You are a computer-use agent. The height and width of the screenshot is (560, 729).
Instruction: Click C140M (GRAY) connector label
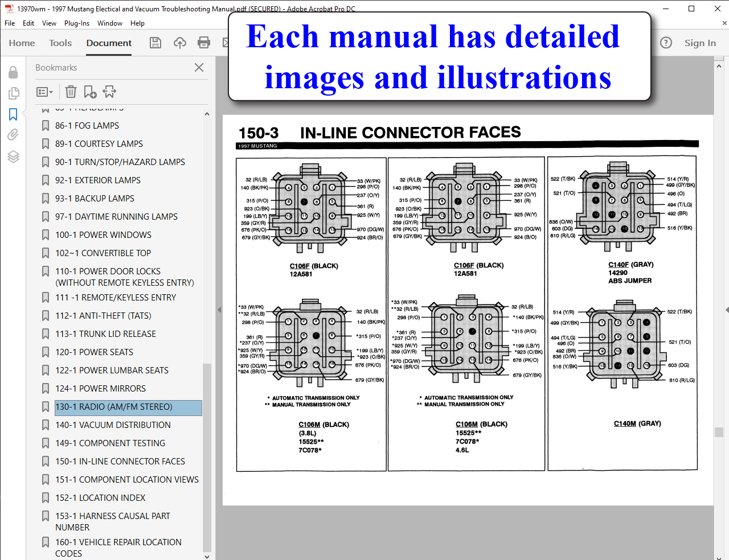(637, 423)
